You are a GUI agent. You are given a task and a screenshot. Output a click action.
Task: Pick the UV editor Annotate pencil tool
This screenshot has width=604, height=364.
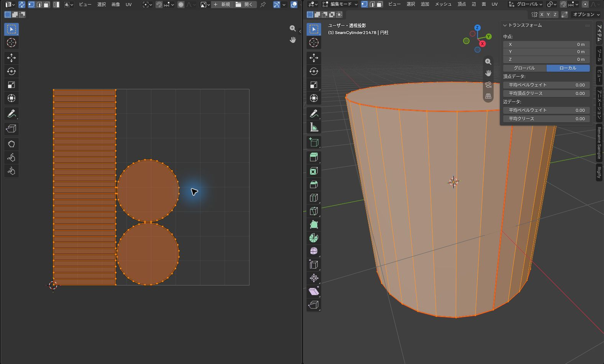click(11, 113)
